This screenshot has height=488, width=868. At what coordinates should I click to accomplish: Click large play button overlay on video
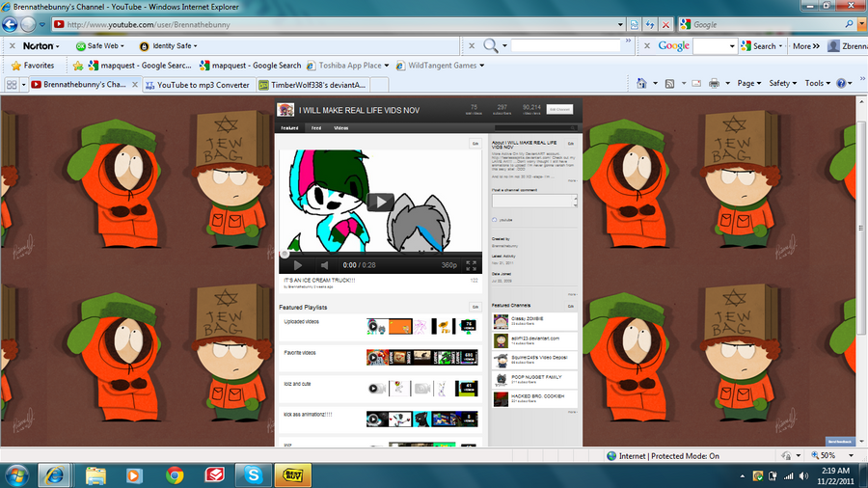click(x=380, y=202)
